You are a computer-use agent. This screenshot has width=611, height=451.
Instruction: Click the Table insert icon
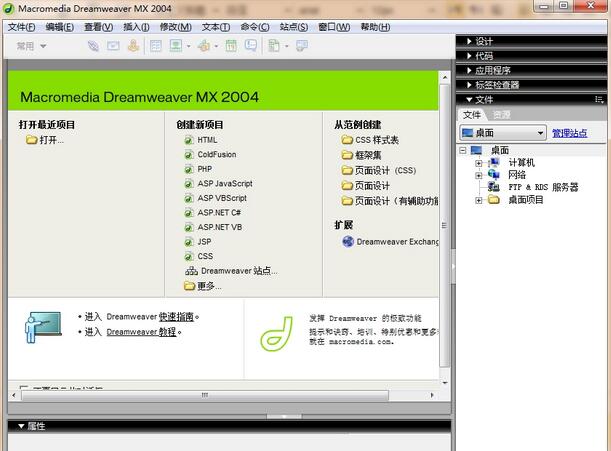[x=156, y=46]
